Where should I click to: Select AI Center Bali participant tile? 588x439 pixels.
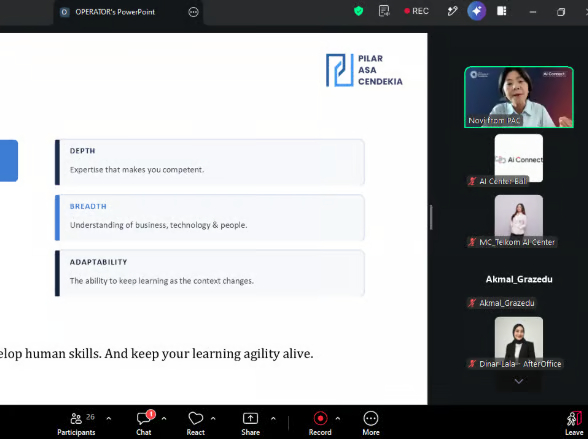519,159
